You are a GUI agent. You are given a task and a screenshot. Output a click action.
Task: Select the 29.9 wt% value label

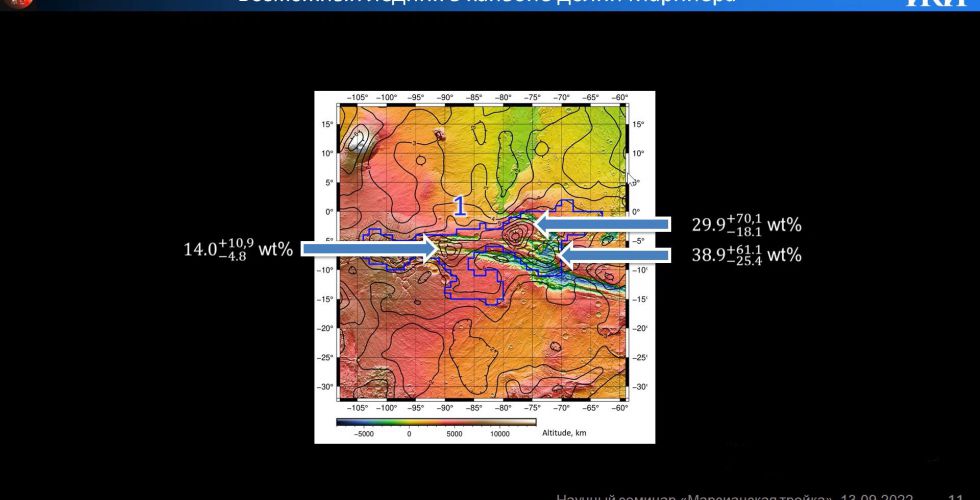click(x=746, y=222)
